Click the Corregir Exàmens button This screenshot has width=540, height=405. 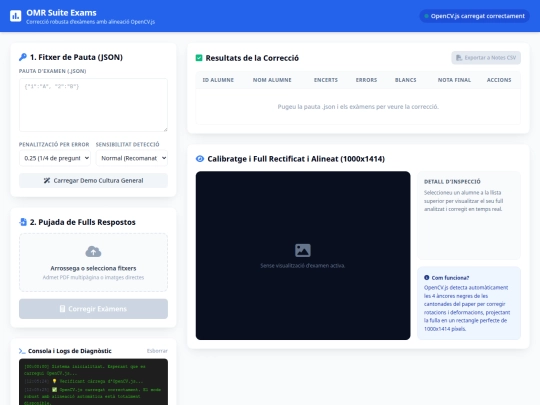[93, 309]
